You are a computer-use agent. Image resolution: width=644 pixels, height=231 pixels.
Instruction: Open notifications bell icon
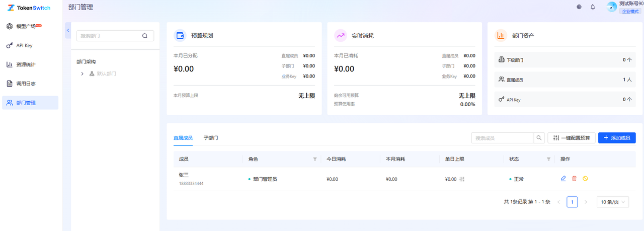click(593, 7)
